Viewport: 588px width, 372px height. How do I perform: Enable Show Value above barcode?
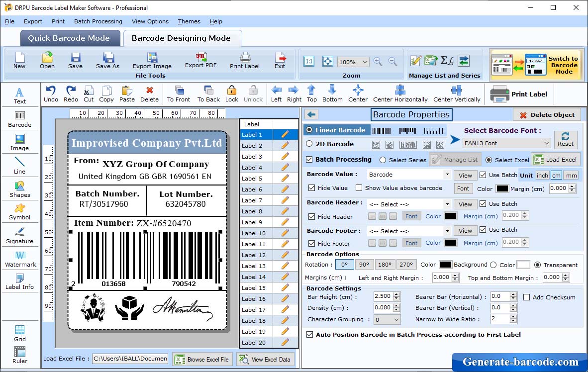[x=359, y=188]
